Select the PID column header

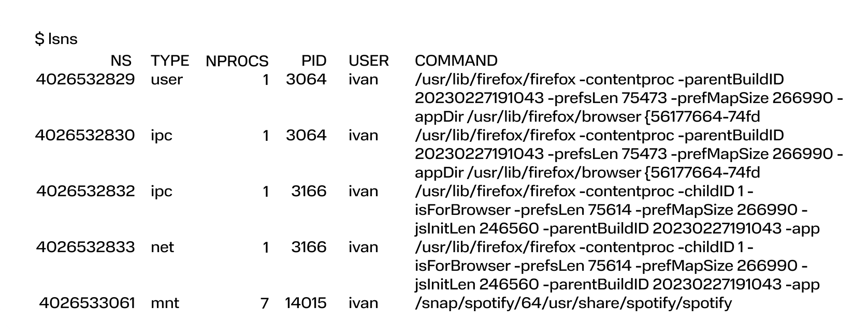pyautogui.click(x=314, y=61)
